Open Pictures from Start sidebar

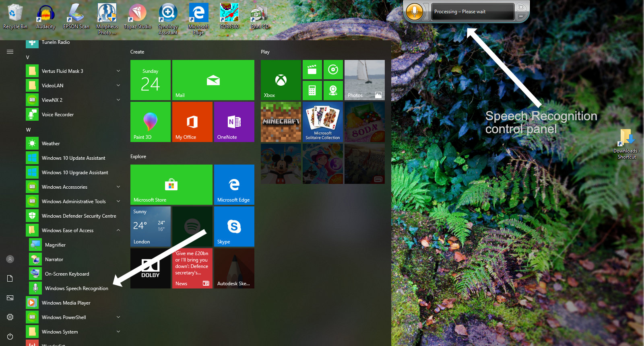tap(10, 298)
